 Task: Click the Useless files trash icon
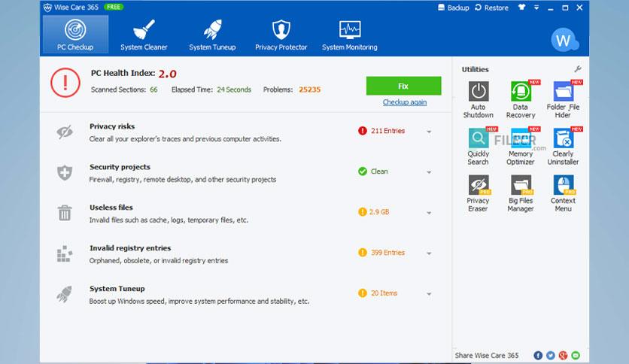pyautogui.click(x=65, y=213)
